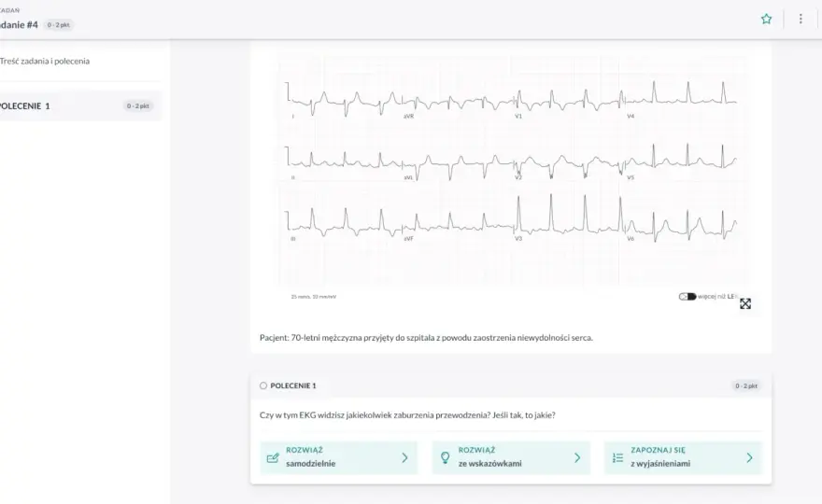
Task: Click Rozwiąż samodzielnie button
Action: (339, 457)
